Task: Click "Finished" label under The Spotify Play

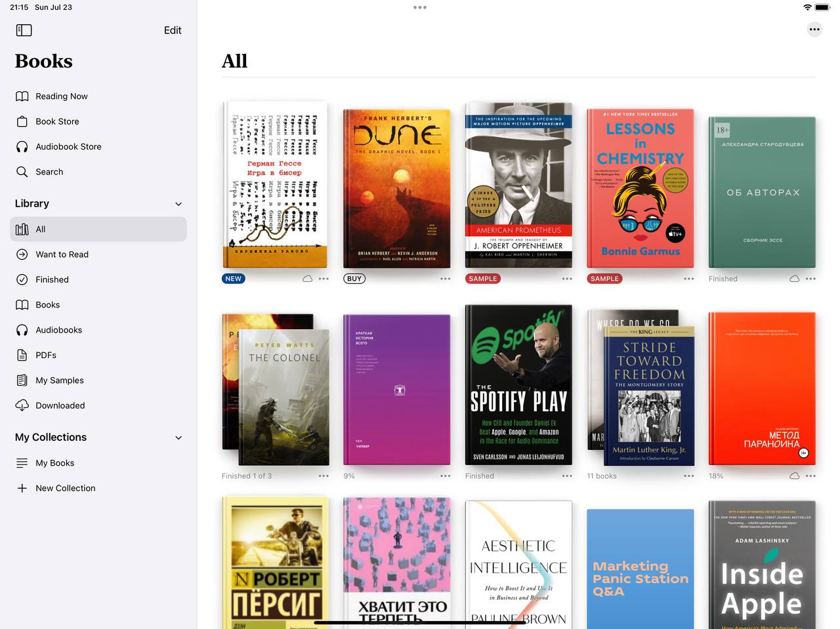Action: click(480, 476)
